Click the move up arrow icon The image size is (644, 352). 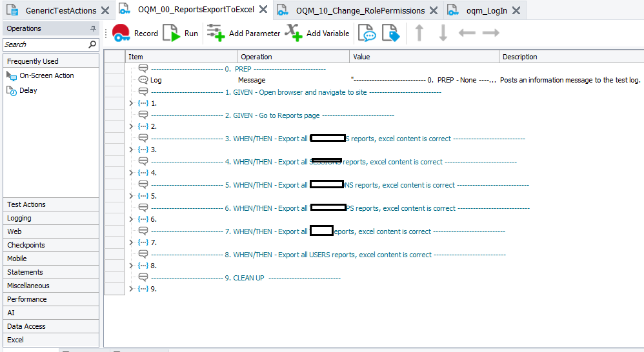(x=419, y=33)
